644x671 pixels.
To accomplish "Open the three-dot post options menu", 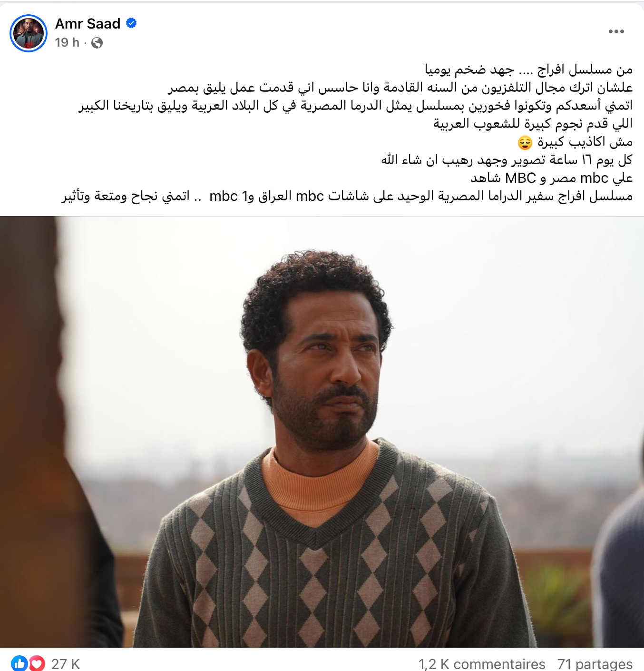I will [x=616, y=31].
